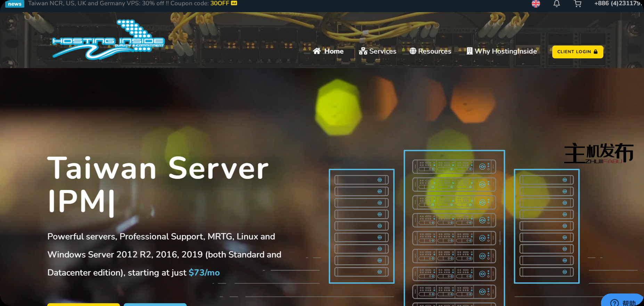
Task: Click the Ad tag next to coupon
Action: pyautogui.click(x=234, y=3)
